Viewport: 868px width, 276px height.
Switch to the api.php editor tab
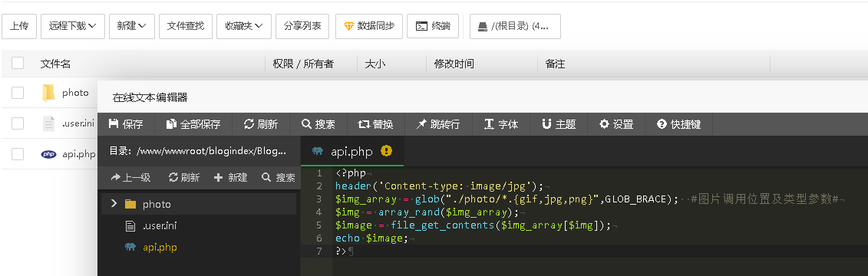pos(352,151)
